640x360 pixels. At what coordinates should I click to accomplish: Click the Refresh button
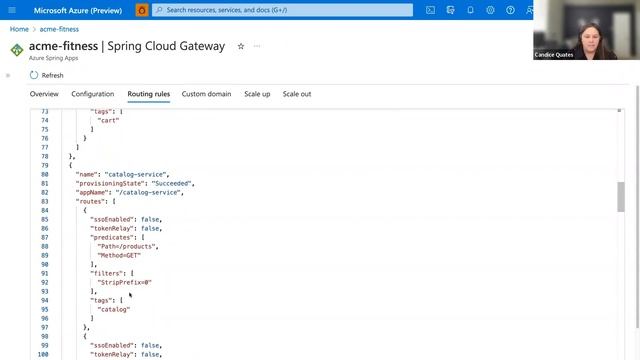click(x=47, y=75)
